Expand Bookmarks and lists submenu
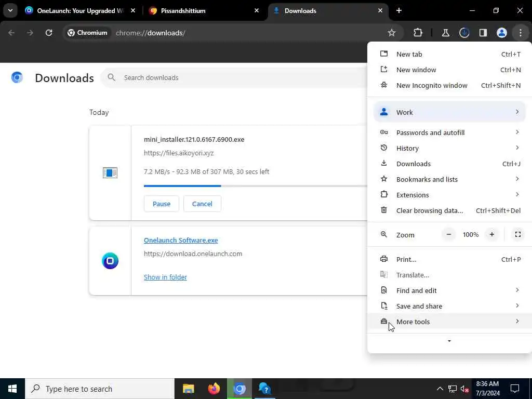 pyautogui.click(x=449, y=179)
